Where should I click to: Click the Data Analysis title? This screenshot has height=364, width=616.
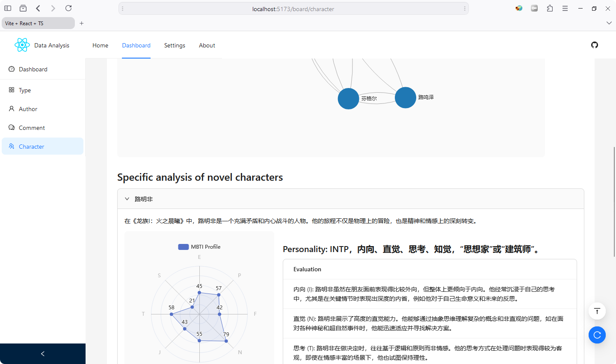(52, 45)
